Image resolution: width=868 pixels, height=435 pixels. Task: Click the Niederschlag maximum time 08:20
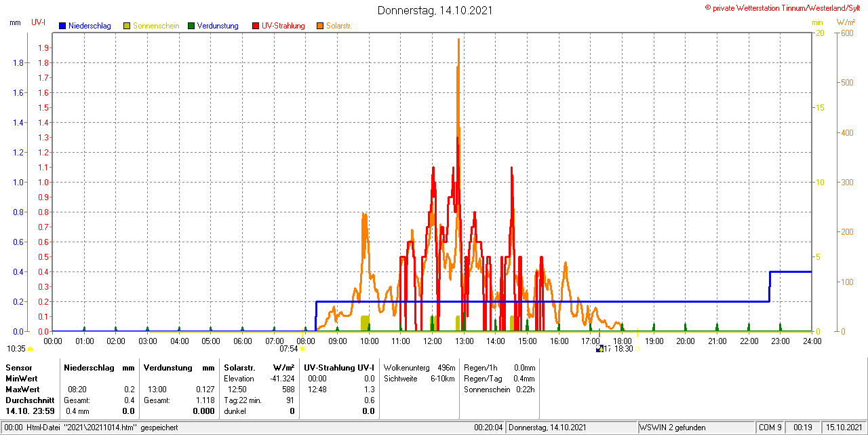(77, 390)
